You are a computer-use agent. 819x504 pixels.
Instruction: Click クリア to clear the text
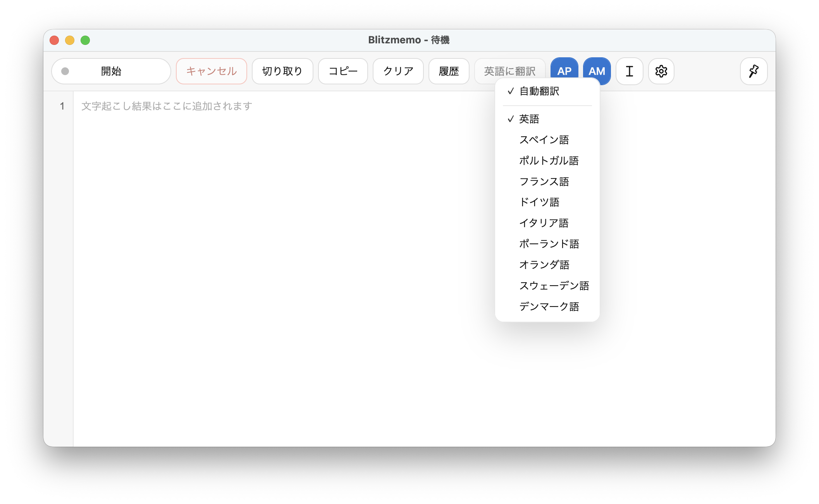(398, 71)
